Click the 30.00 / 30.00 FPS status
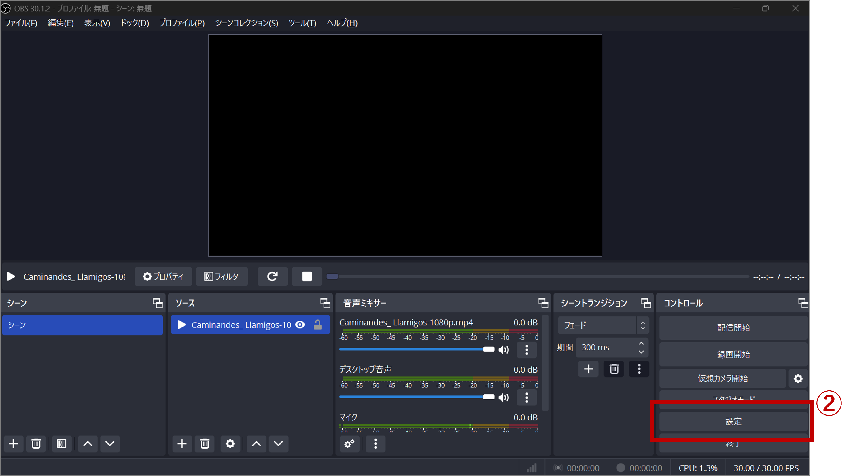Viewport: 868px width, 476px height. pos(766,468)
